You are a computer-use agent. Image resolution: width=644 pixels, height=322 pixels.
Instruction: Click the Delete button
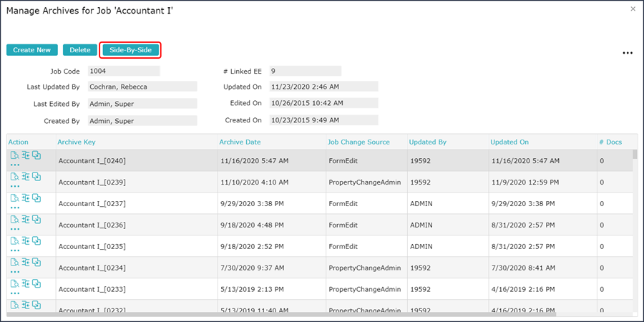79,50
